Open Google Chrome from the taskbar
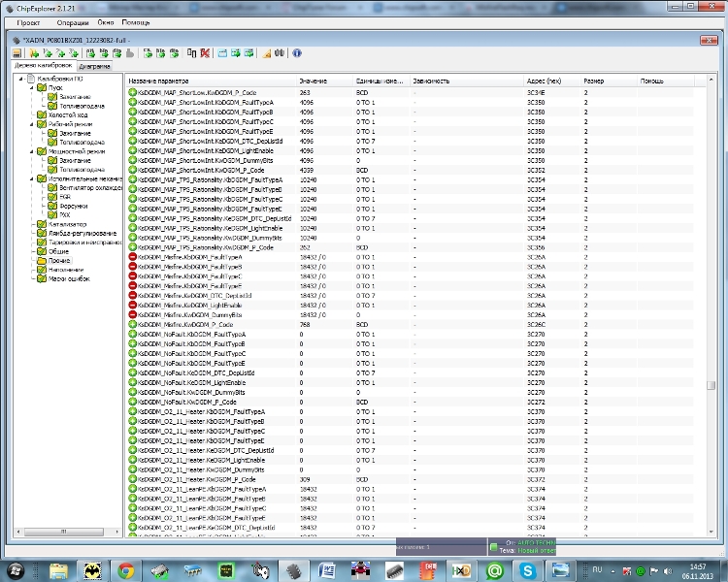The image size is (728, 582). pos(126,570)
